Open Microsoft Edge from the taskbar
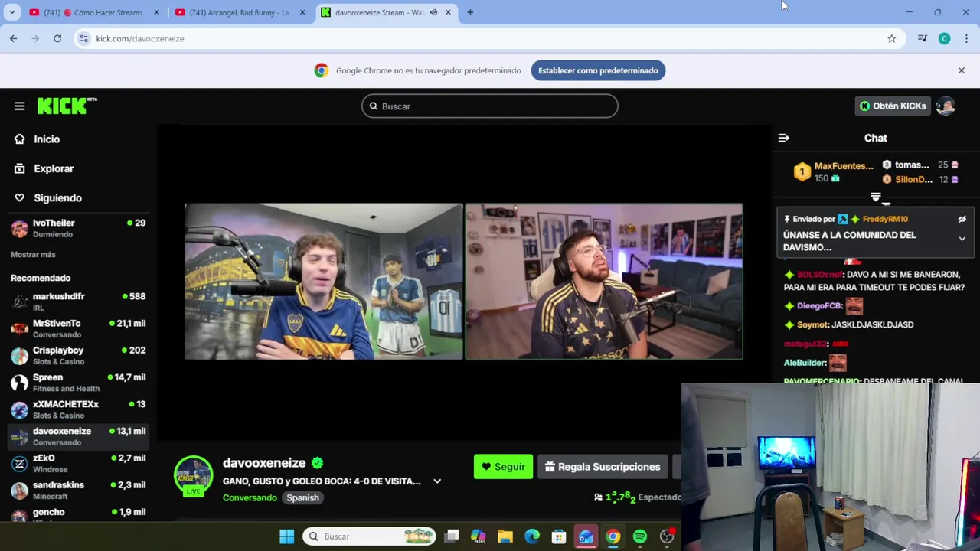This screenshot has height=551, width=980. click(x=532, y=536)
